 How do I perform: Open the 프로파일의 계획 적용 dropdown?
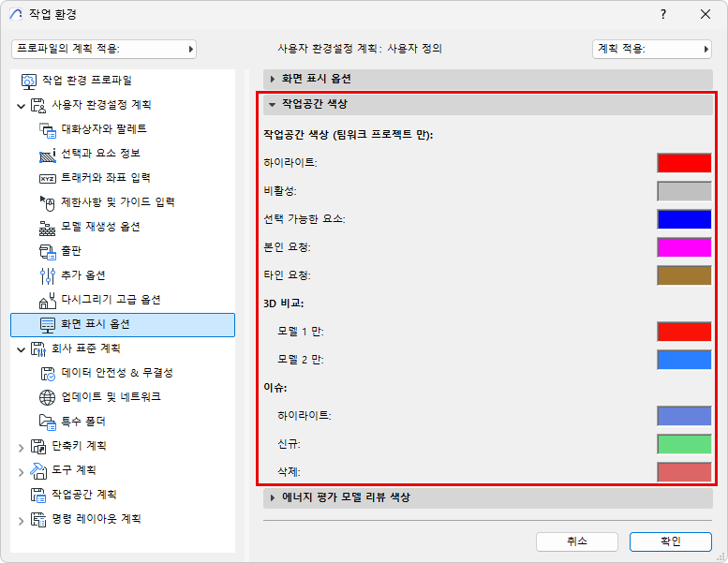[104, 49]
